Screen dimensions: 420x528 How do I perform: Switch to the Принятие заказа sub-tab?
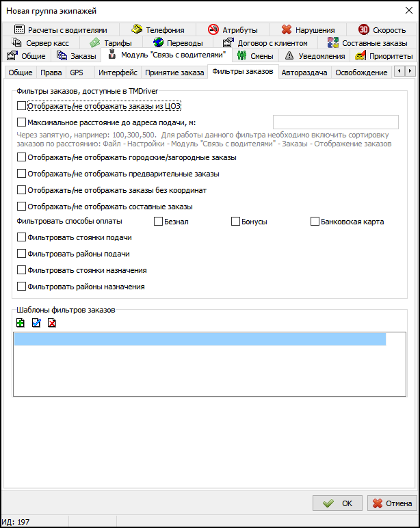174,72
